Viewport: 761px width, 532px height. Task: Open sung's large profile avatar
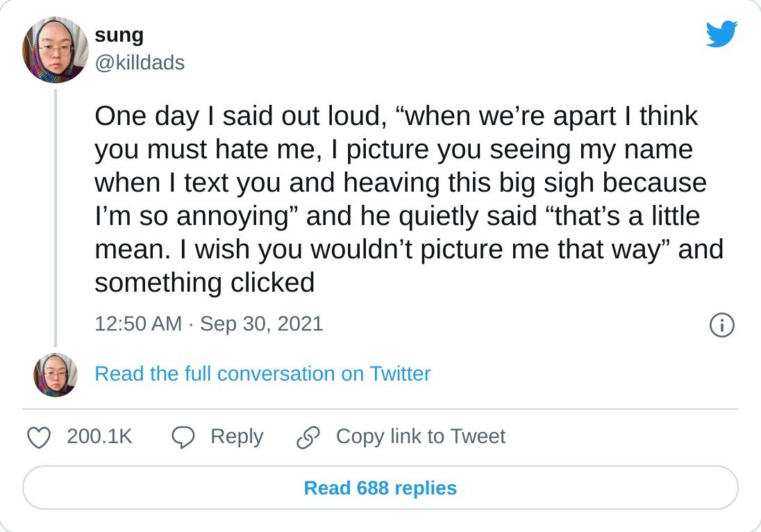click(56, 50)
